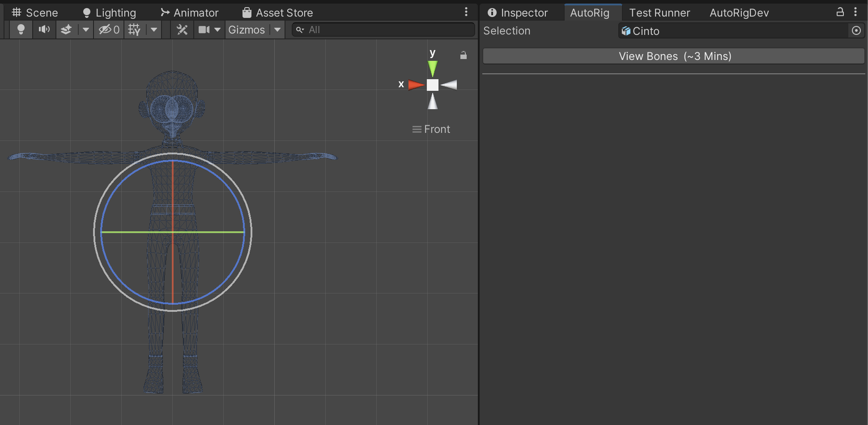The image size is (868, 425).
Task: Toggle hidden objects scene visibility counter
Action: (109, 30)
